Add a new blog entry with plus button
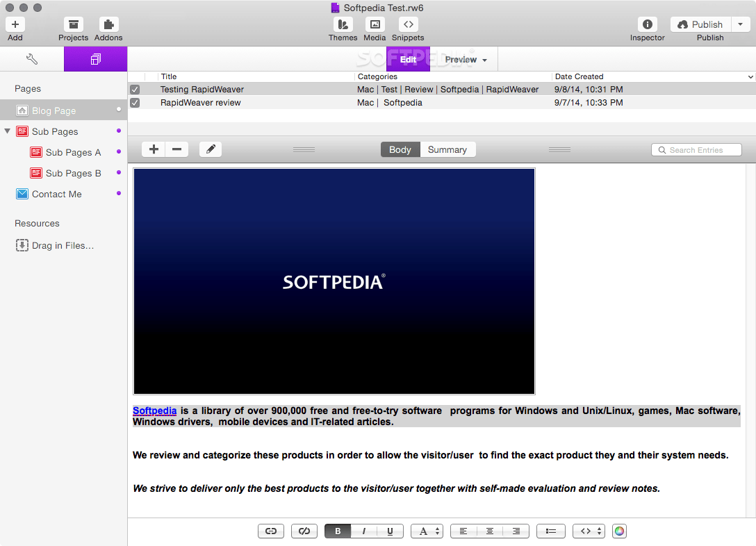The image size is (756, 546). [154, 149]
